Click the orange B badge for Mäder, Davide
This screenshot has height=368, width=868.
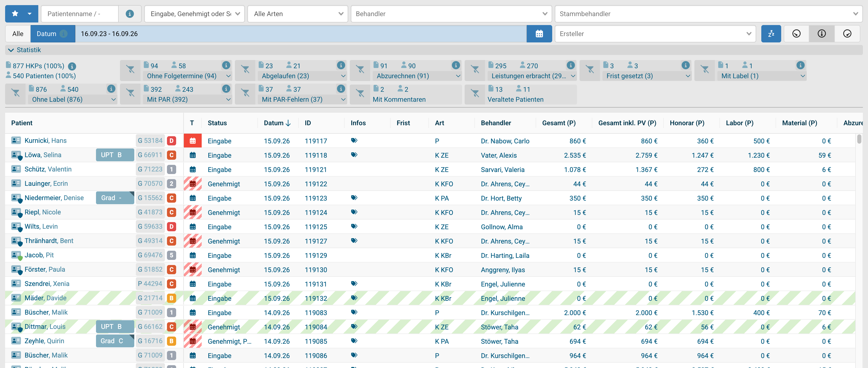click(x=172, y=298)
